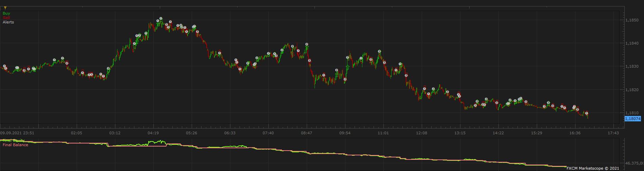Image resolution: width=644 pixels, height=171 pixels.
Task: Click the 11:01 time axis label
Action: coord(383,133)
